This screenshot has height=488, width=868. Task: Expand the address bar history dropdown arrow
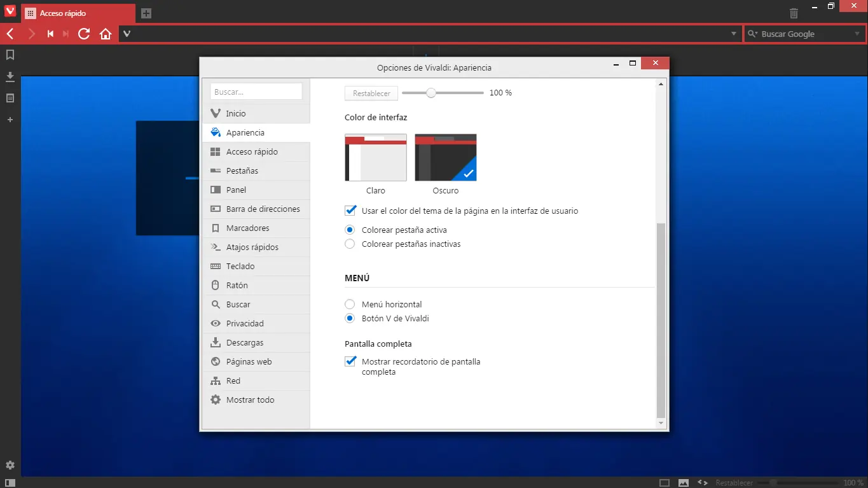(734, 34)
